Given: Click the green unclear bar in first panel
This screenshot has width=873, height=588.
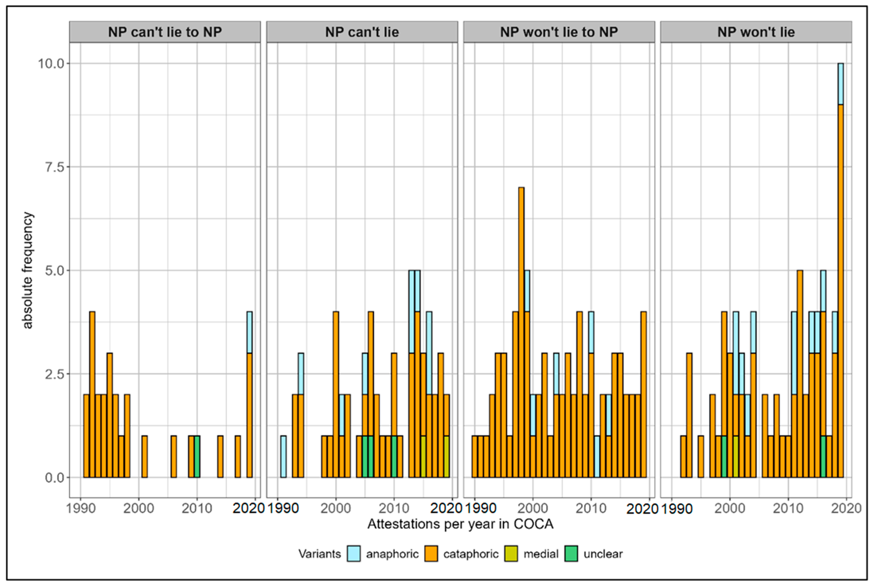Looking at the screenshot, I should 197,456.
